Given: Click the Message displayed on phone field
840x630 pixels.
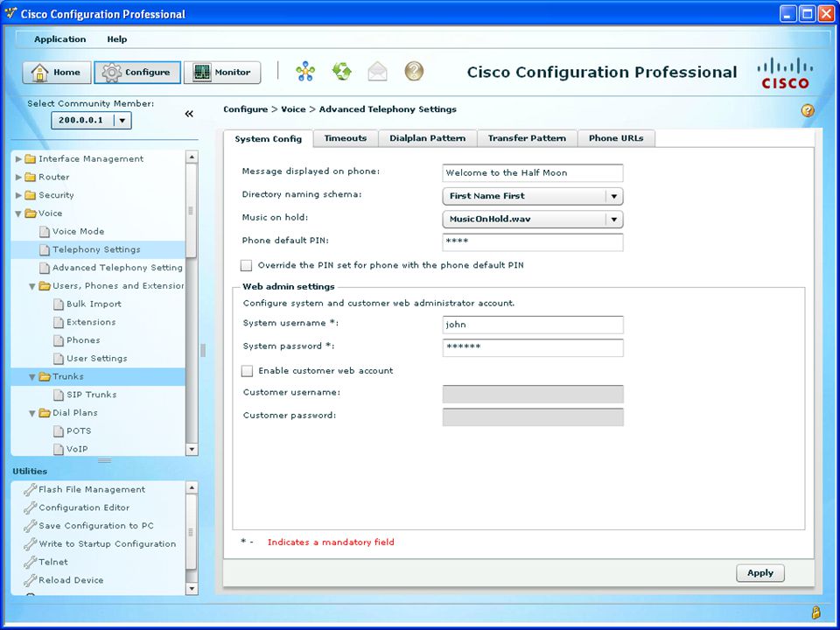Looking at the screenshot, I should click(533, 173).
